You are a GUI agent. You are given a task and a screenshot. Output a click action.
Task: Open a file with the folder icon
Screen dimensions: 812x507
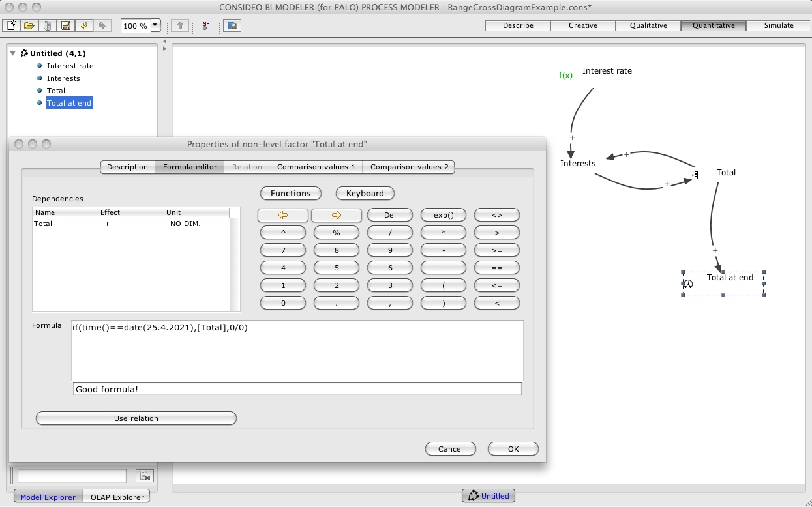coord(29,25)
